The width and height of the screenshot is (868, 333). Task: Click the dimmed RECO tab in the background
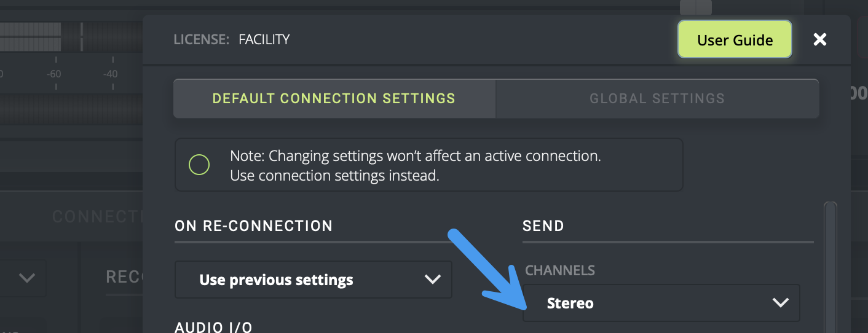tap(123, 277)
